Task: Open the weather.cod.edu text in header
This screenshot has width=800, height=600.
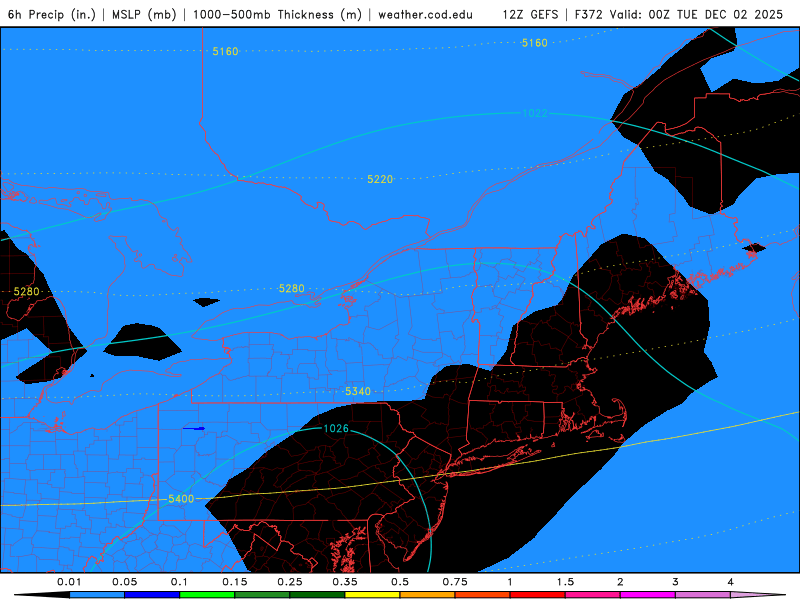Action: tap(425, 15)
